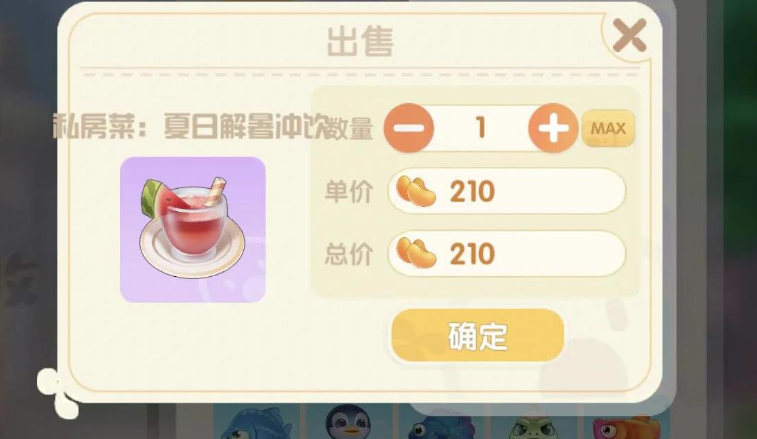Screen dimensions: 757x439
Task: Tap the dark blue round fish icon
Action: (x=439, y=426)
